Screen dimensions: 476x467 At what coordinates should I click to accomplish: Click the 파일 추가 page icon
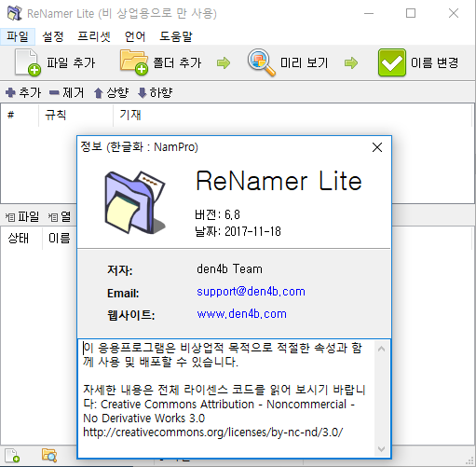27,62
